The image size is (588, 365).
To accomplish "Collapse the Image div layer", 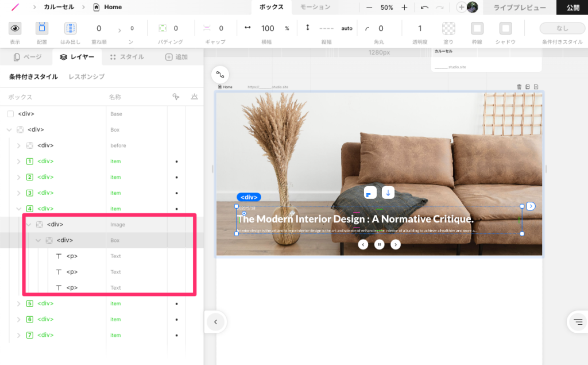I will pos(29,225).
